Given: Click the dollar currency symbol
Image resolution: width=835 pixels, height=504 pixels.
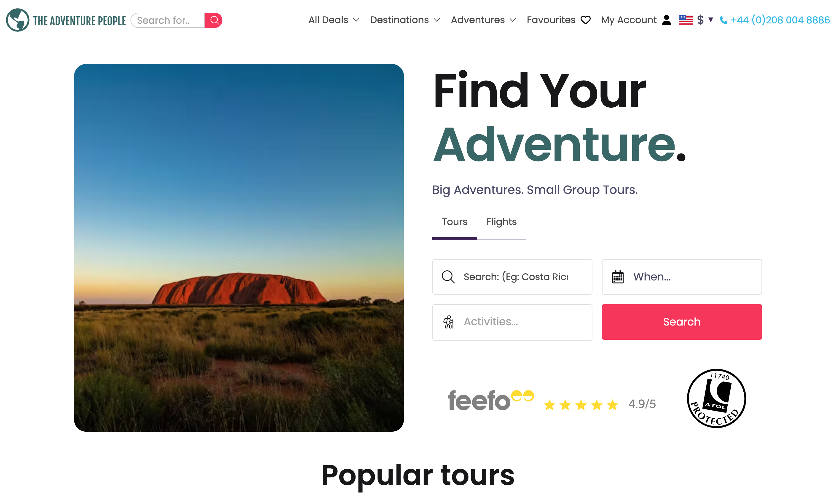Looking at the screenshot, I should click(x=700, y=20).
